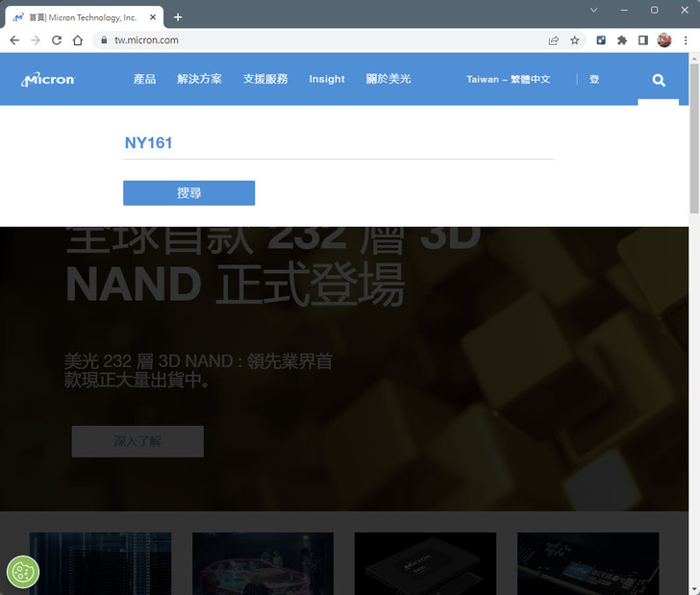Image resolution: width=700 pixels, height=595 pixels.
Task: Click the 美光 232 層 3D NAND subtitle text
Action: (x=198, y=371)
